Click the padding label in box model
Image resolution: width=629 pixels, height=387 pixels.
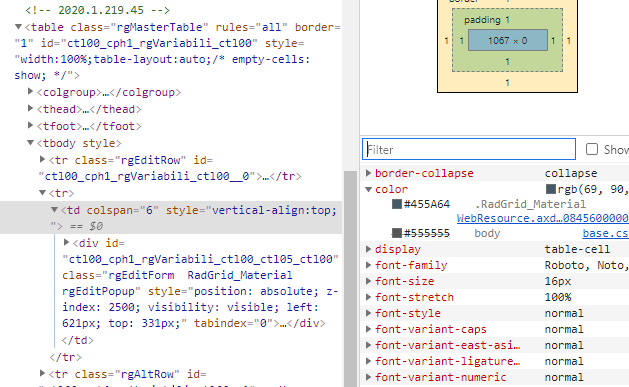click(482, 20)
